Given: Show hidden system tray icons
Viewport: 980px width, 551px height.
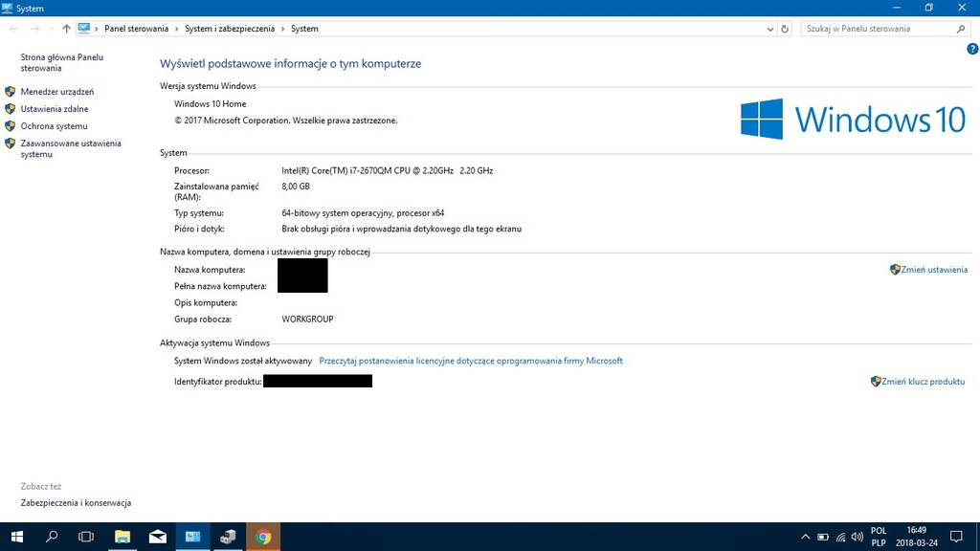Looking at the screenshot, I should click(x=806, y=537).
